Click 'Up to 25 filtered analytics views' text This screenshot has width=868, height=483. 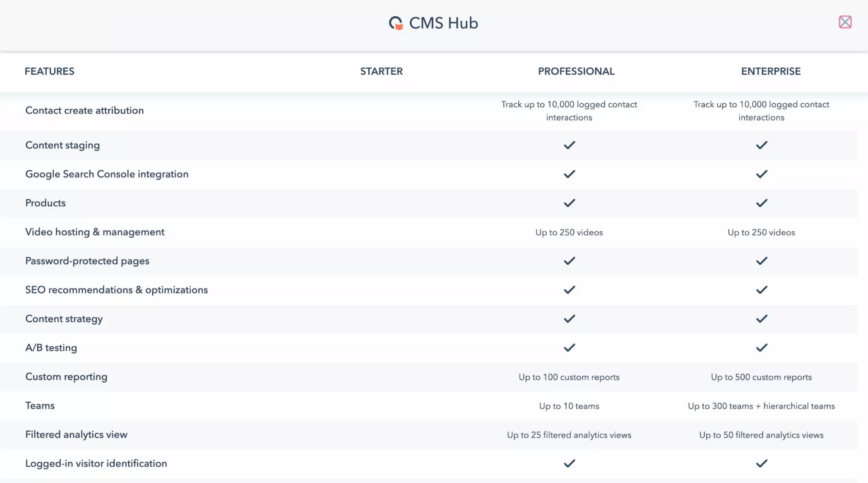569,435
